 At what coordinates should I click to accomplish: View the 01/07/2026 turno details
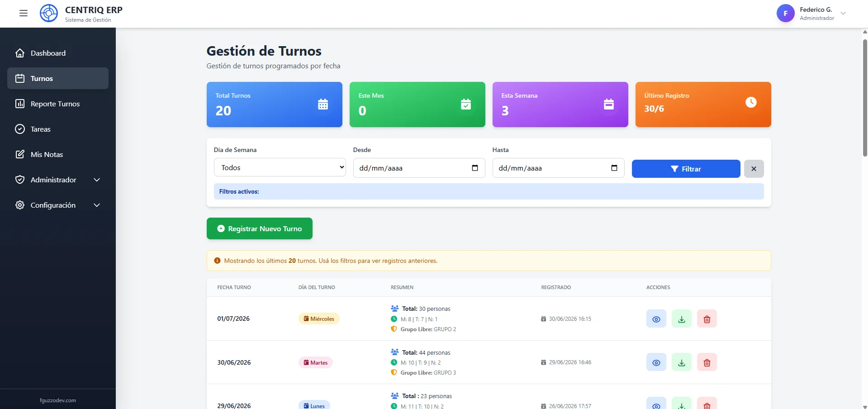tap(656, 319)
